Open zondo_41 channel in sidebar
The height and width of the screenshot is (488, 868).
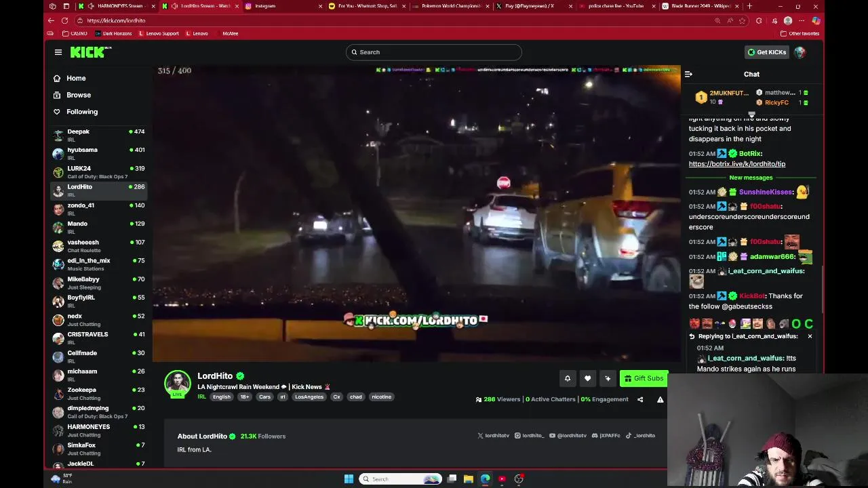(x=99, y=209)
